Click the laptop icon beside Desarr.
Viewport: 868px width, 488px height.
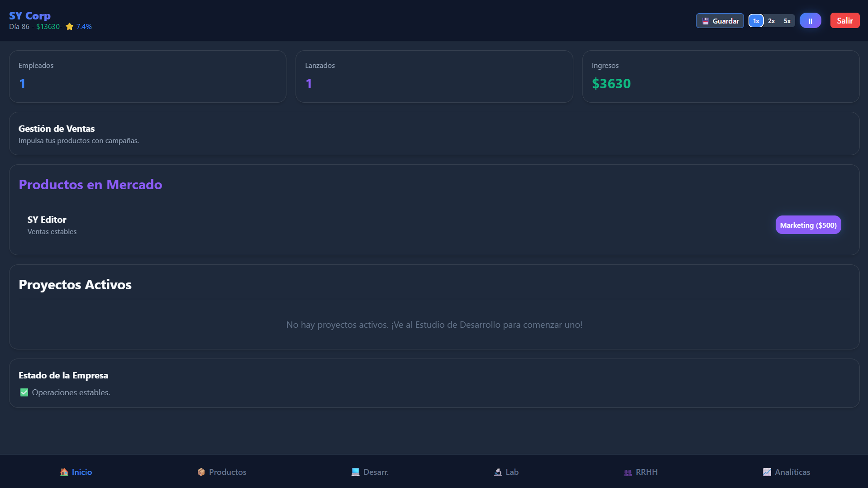(x=356, y=472)
